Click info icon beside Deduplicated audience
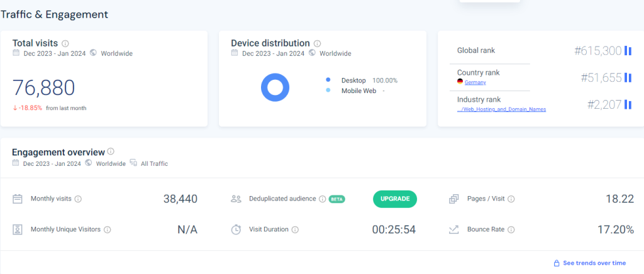The width and height of the screenshot is (644, 274). pos(322,199)
